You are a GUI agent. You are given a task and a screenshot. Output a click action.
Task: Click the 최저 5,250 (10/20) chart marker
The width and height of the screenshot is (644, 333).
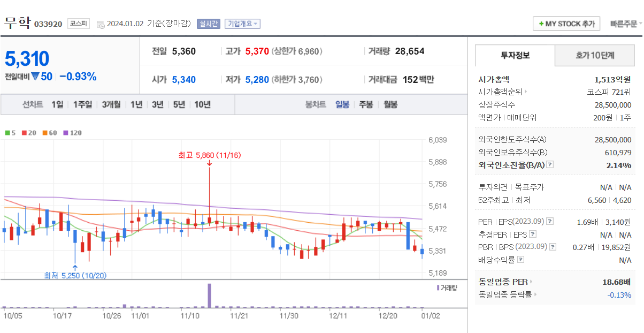75,275
